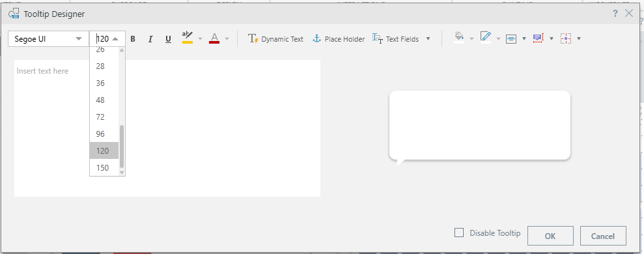Enable the Disable Tooltip checkbox

tap(459, 233)
